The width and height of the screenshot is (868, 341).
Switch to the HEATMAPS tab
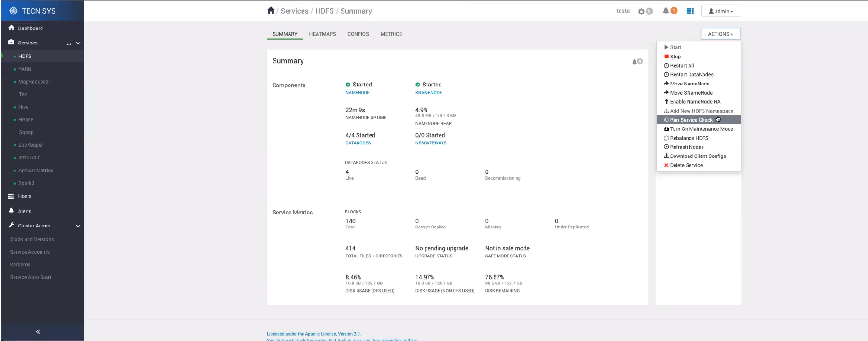click(x=323, y=34)
